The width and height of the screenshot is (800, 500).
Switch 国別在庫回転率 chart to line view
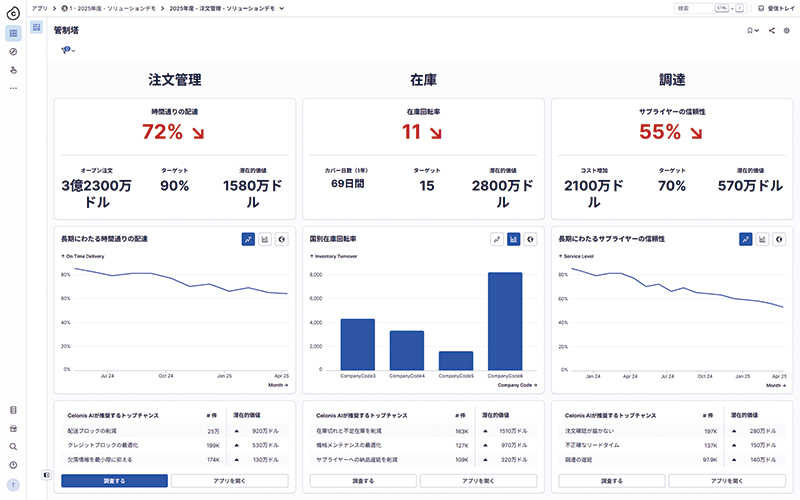496,239
